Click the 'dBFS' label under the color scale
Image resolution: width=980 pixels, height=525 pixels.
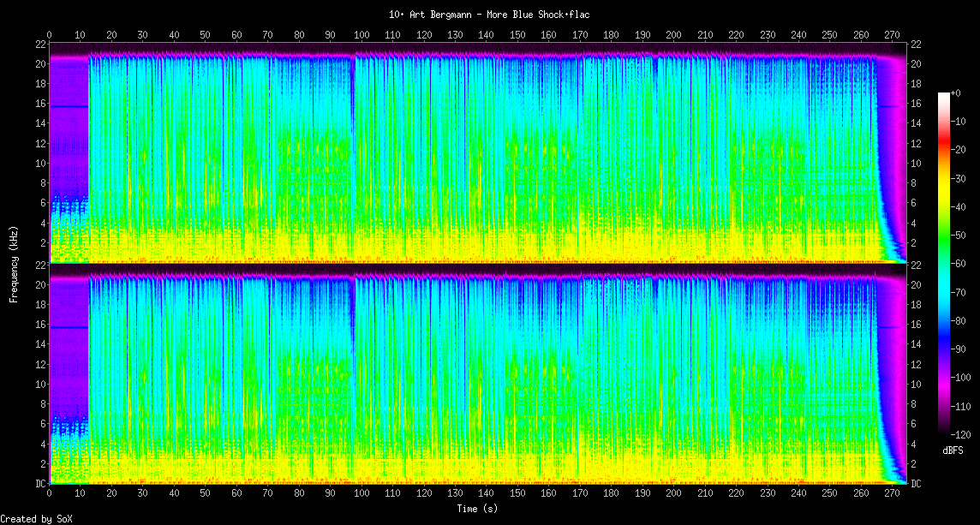click(x=954, y=450)
